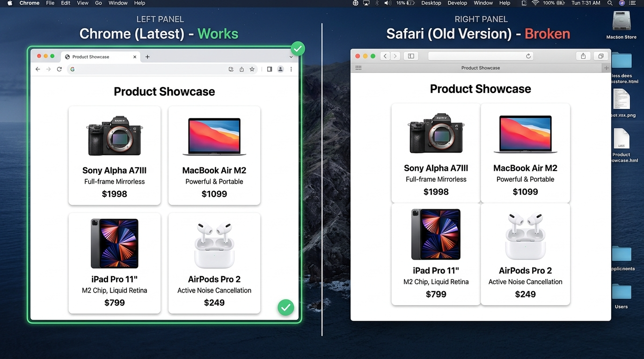Click "M2 Chip, Liquid Retina" in Chrome
The height and width of the screenshot is (359, 644).
[x=115, y=290]
